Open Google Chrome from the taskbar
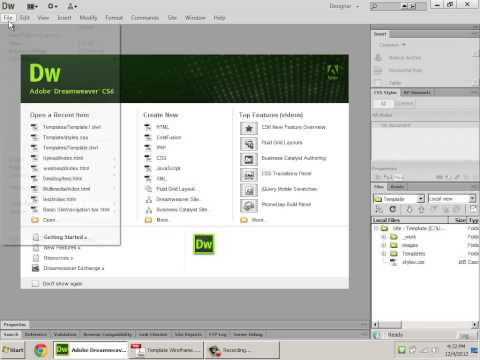 pyautogui.click(x=41, y=350)
